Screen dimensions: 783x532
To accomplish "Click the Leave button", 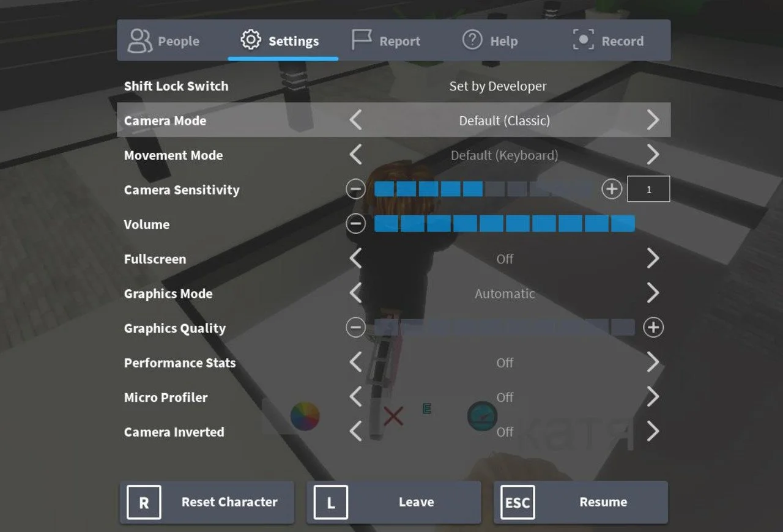I will pos(394,502).
